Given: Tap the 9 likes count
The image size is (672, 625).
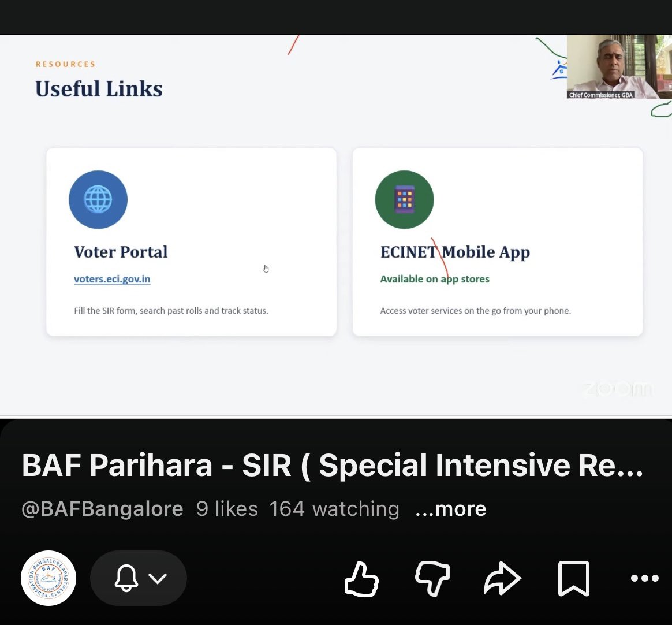Looking at the screenshot, I should click(227, 509).
